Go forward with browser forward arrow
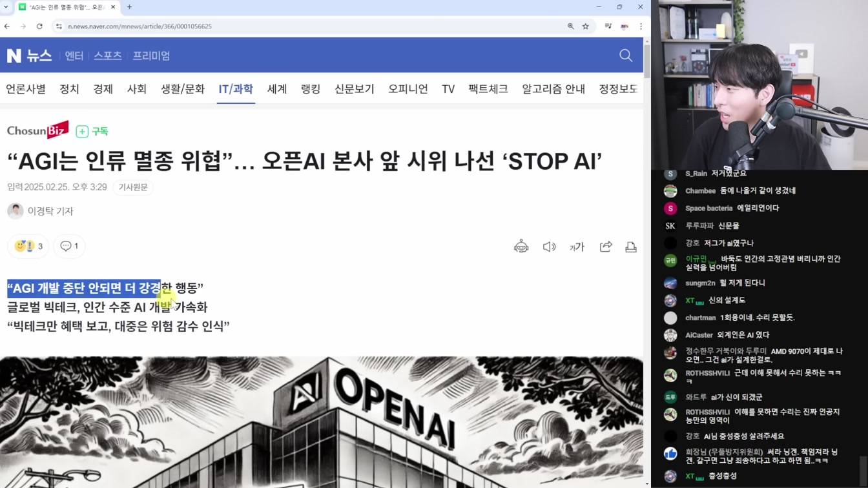 point(23,26)
